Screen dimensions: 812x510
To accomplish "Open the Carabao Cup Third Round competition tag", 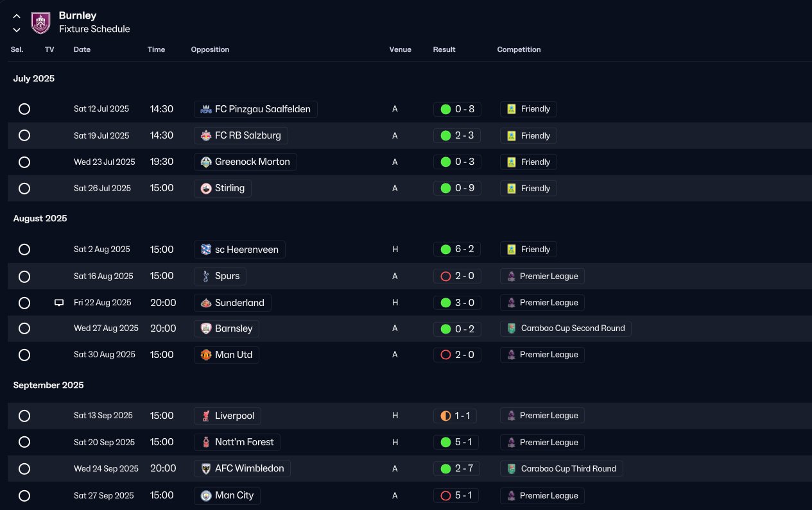I will click(x=562, y=469).
